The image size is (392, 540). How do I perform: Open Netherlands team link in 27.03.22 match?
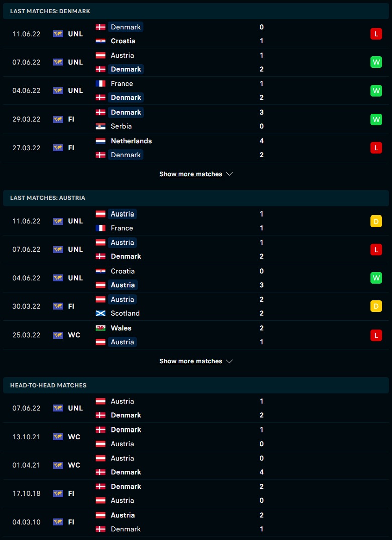pyautogui.click(x=131, y=141)
